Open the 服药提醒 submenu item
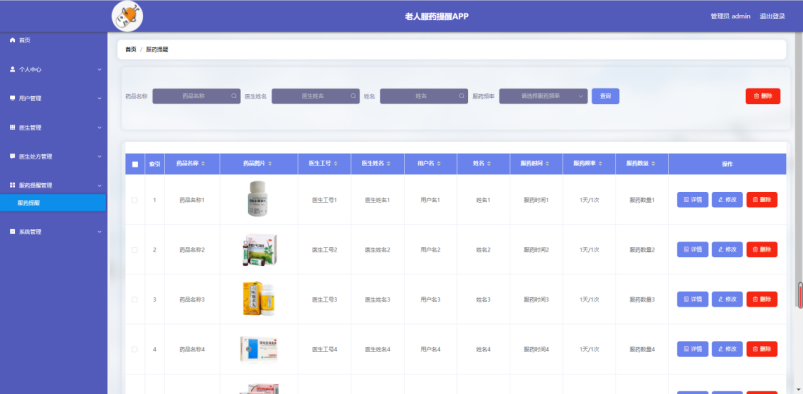This screenshot has width=803, height=394. pyautogui.click(x=53, y=202)
